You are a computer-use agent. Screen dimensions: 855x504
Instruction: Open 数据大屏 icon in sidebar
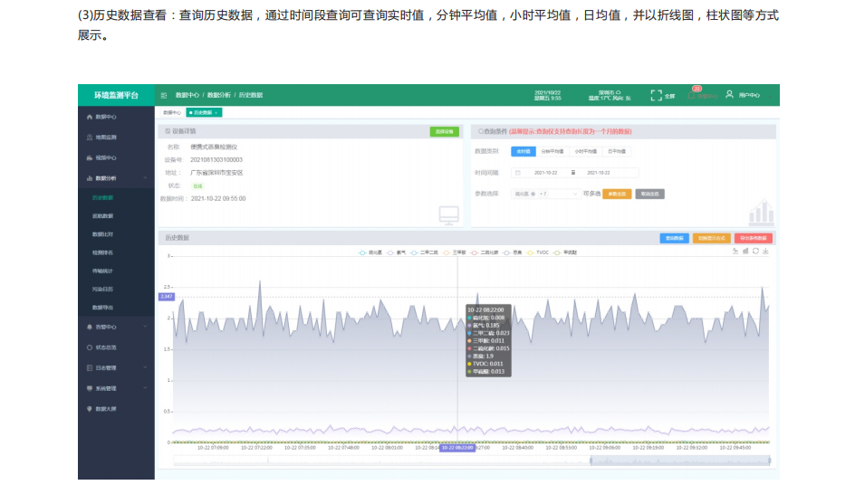(90, 409)
